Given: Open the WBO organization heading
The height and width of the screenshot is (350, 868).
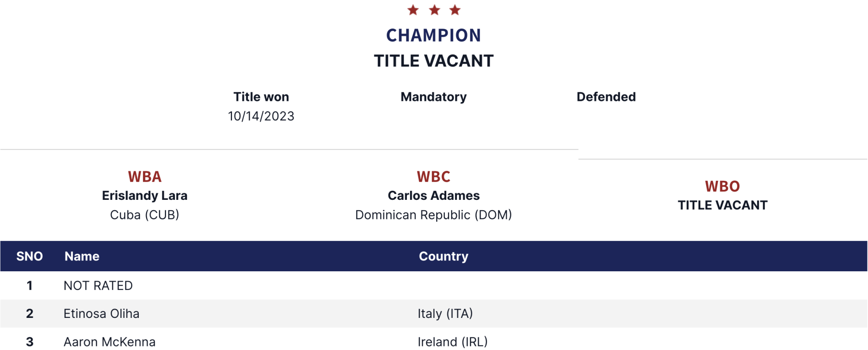Looking at the screenshot, I should [x=722, y=186].
